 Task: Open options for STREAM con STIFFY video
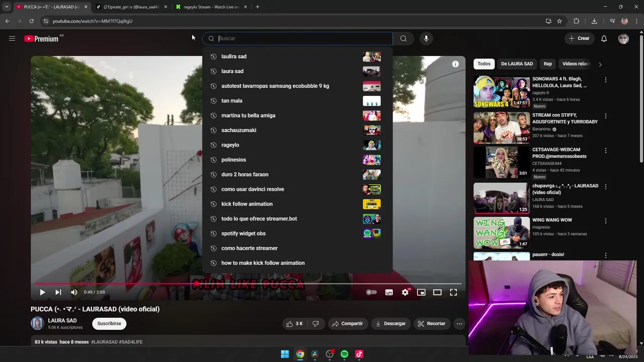point(606,116)
